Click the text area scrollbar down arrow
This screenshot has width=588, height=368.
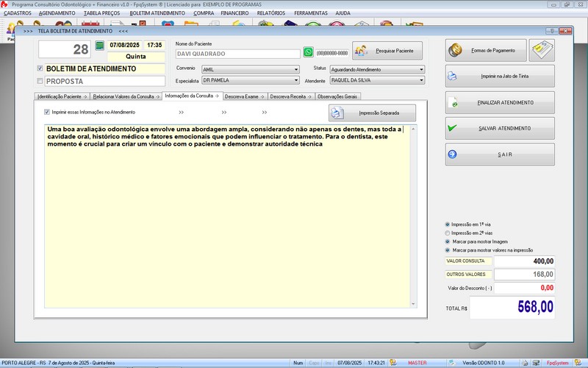pyautogui.click(x=415, y=304)
